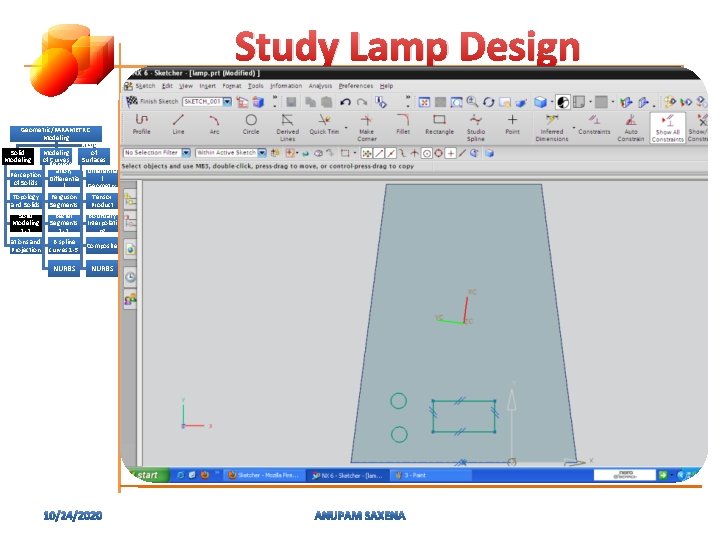Screen dimensions: 720x540
Task: Expand the Quick Trim dropdown arrow
Action: tap(346, 128)
